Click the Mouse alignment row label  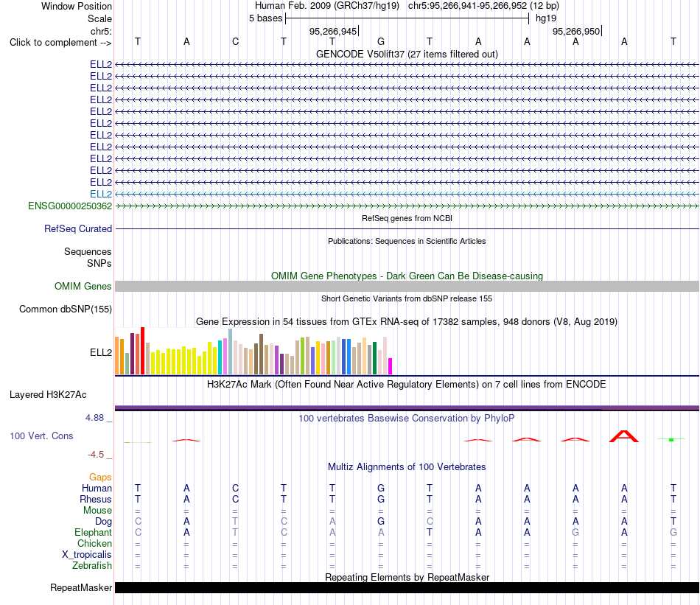(97, 511)
